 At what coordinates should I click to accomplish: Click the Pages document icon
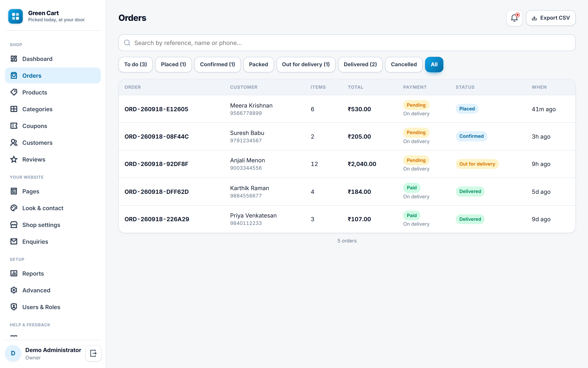point(14,191)
